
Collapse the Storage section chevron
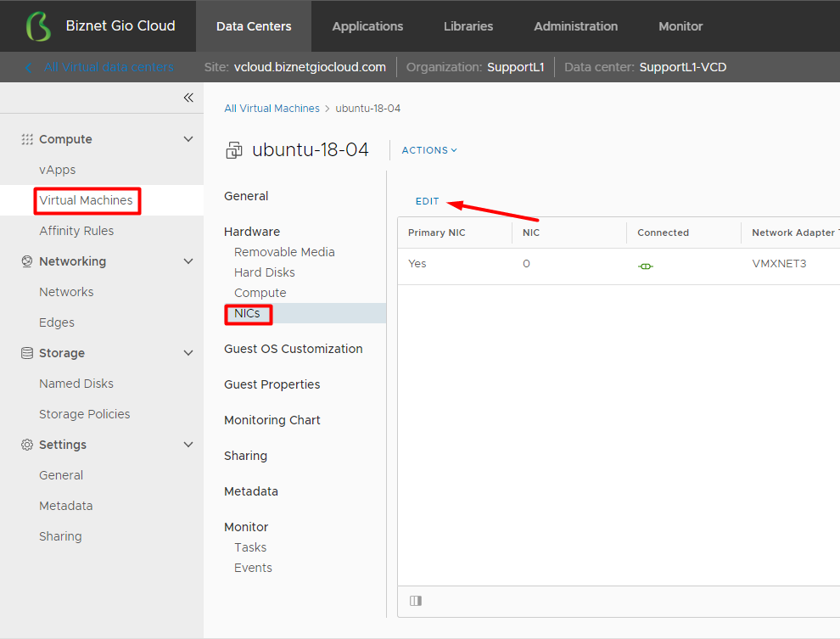pyautogui.click(x=188, y=353)
